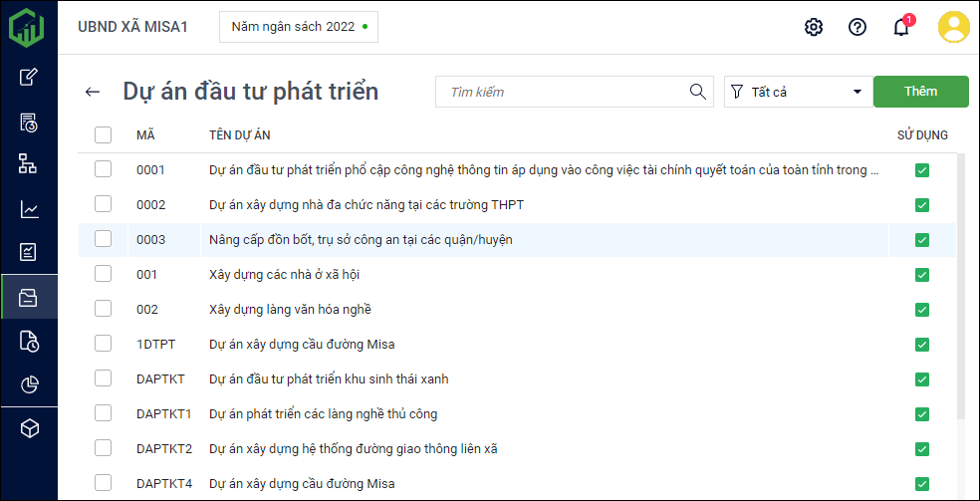The height and width of the screenshot is (501, 980).
Task: Uncheck Sử dụng for project DAPTKT
Action: click(x=921, y=379)
